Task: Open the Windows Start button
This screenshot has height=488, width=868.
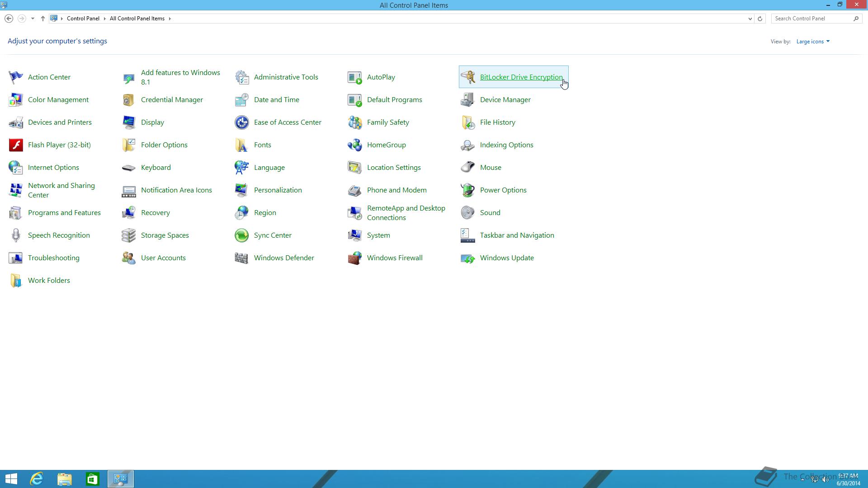Action: [11, 479]
